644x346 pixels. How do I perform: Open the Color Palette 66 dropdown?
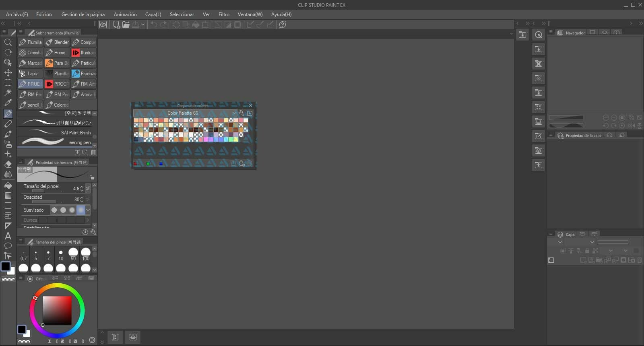pos(185,113)
